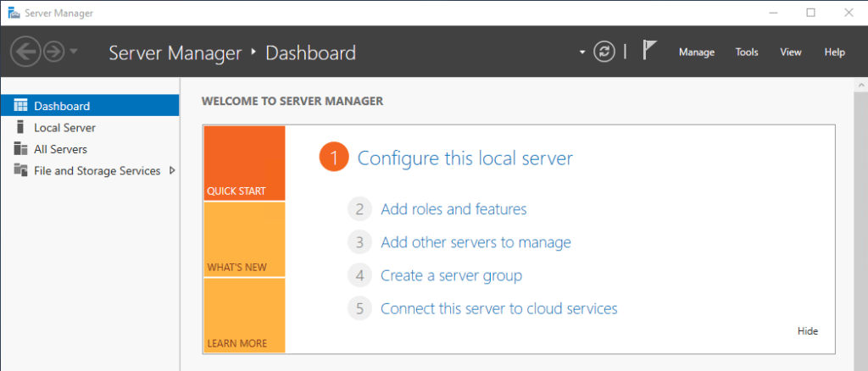Hide the welcome tile

coord(808,331)
